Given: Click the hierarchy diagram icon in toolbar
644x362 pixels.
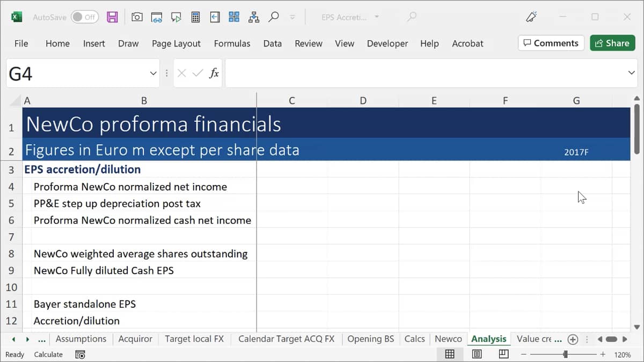Looking at the screenshot, I should (254, 17).
